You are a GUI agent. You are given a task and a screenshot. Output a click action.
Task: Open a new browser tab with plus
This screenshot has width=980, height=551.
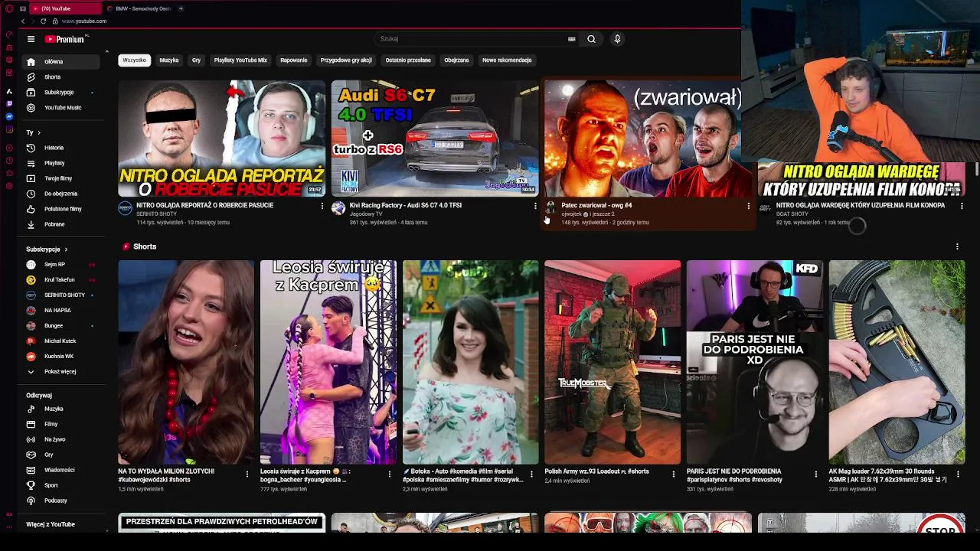point(181,8)
